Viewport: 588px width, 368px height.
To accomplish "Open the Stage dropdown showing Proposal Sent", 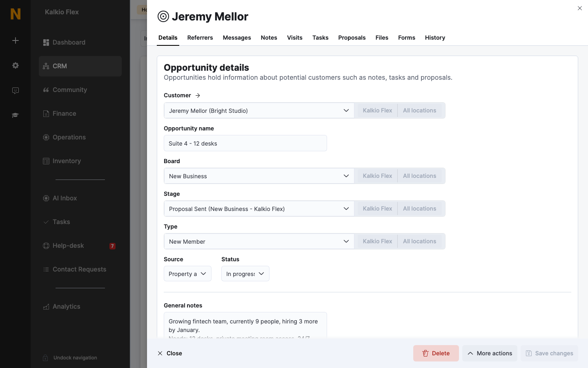I will click(x=259, y=209).
